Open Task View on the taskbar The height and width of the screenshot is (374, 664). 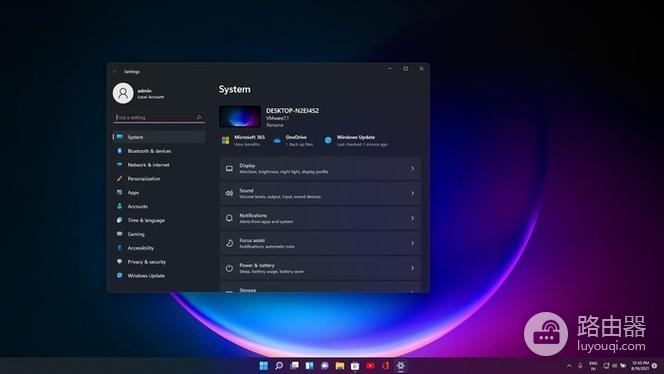294,366
